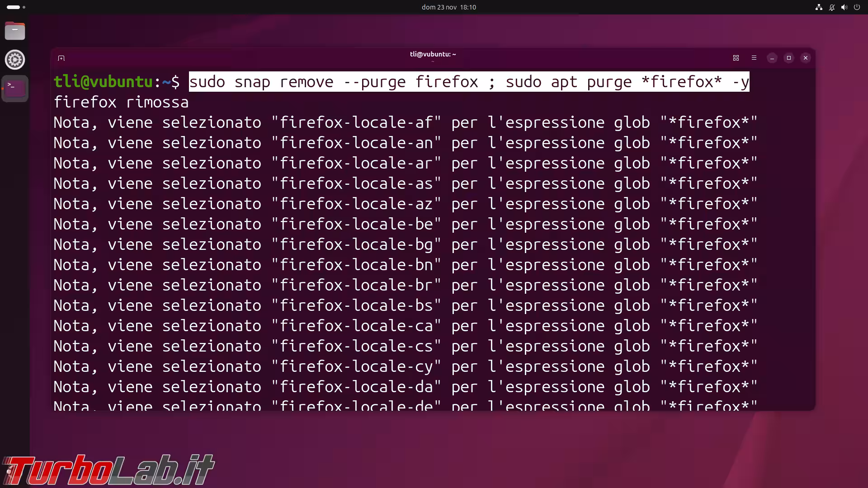Open the date and clock calendar

(448, 7)
